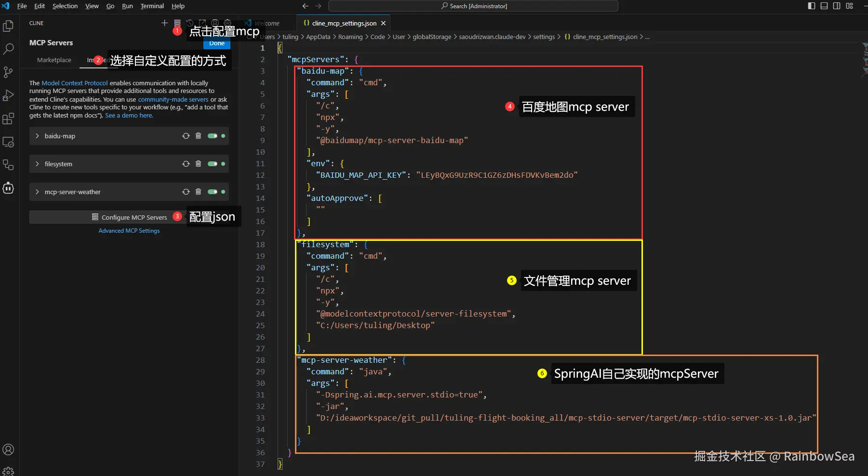Restart the baidu-map MCP server

186,136
